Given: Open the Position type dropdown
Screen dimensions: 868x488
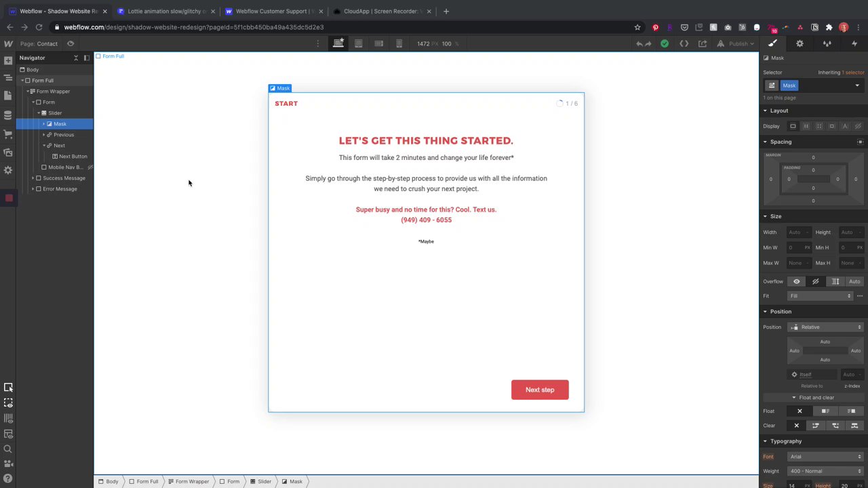Looking at the screenshot, I should point(826,327).
